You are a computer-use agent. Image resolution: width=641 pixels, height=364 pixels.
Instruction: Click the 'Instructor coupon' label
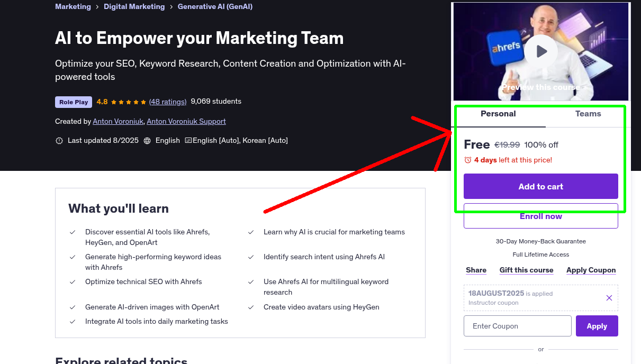point(493,303)
